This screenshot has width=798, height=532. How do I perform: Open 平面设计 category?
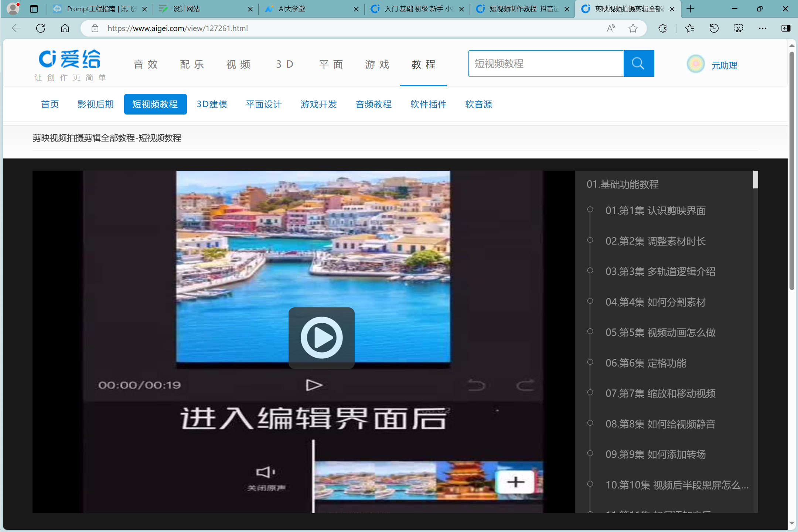264,104
